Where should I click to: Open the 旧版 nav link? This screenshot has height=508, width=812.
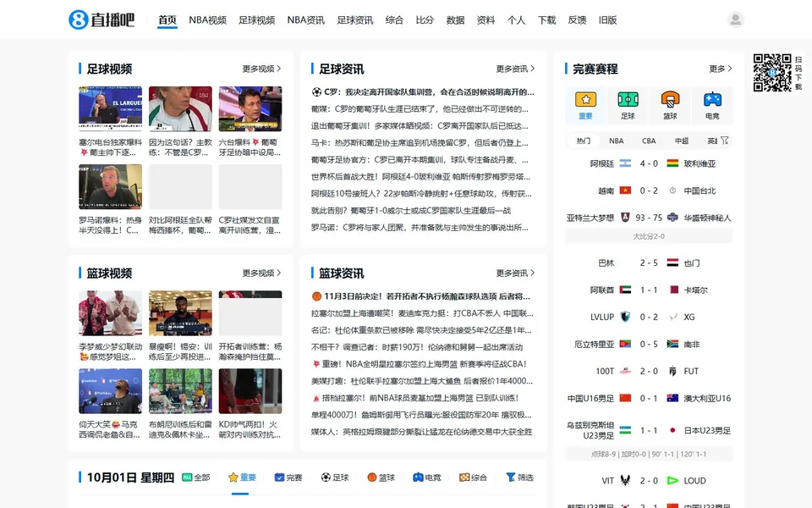(607, 19)
